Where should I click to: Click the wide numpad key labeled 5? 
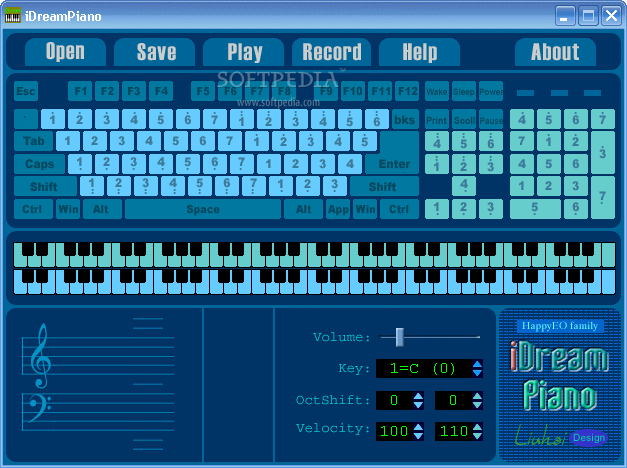pos(535,209)
